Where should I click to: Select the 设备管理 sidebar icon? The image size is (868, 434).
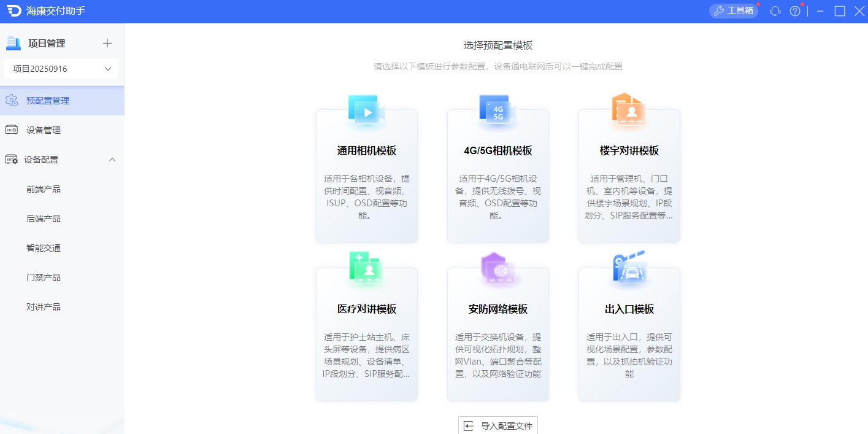pos(11,130)
